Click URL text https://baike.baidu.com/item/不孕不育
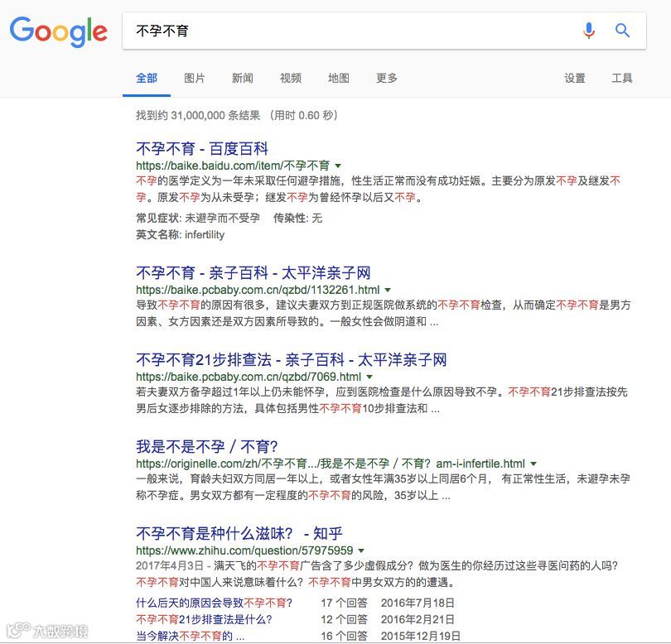 point(233,166)
